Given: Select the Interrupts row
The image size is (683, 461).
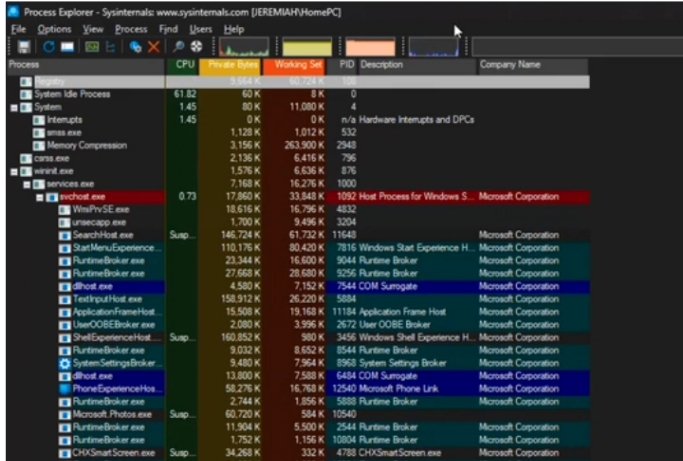Looking at the screenshot, I should click(298, 120).
